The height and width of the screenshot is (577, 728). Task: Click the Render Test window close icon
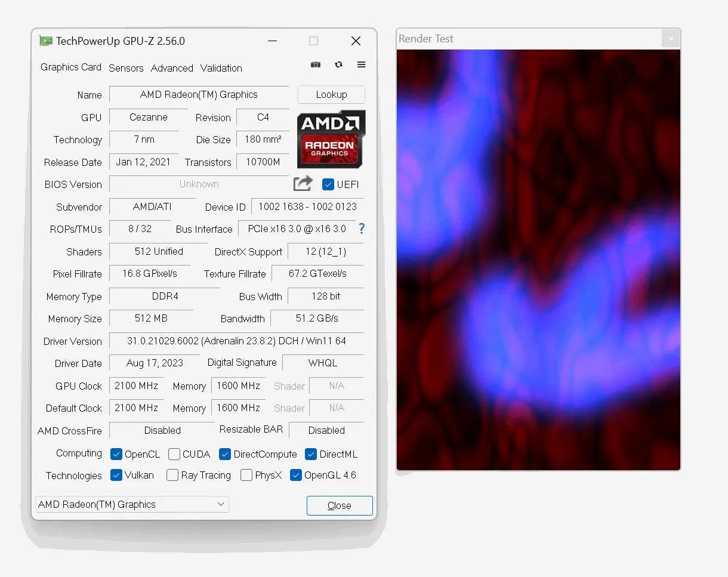(x=671, y=38)
